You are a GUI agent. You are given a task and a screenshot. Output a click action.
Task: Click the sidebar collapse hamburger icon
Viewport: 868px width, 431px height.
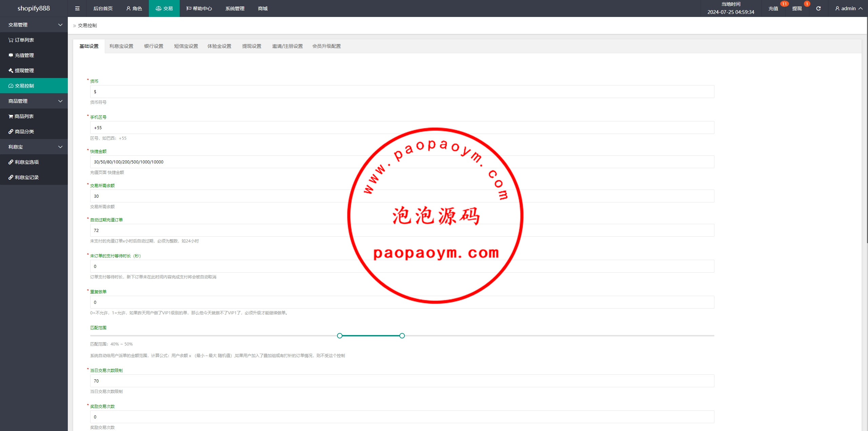click(x=77, y=8)
